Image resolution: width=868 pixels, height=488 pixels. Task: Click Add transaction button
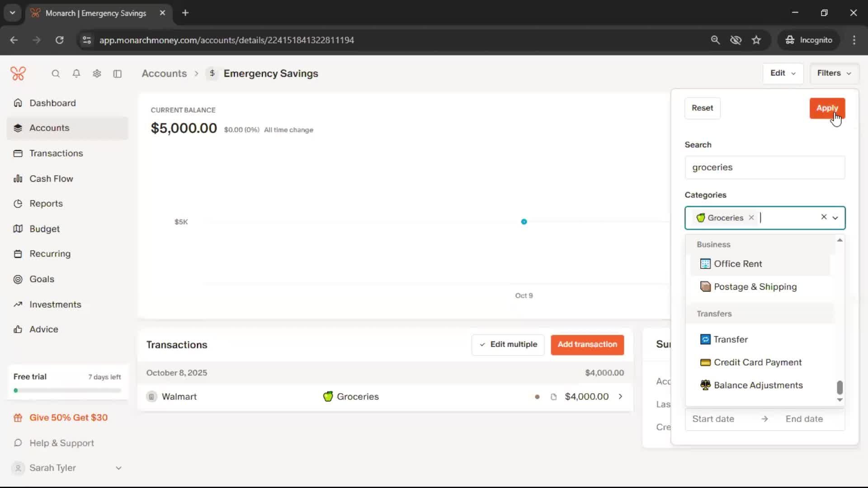(x=587, y=345)
